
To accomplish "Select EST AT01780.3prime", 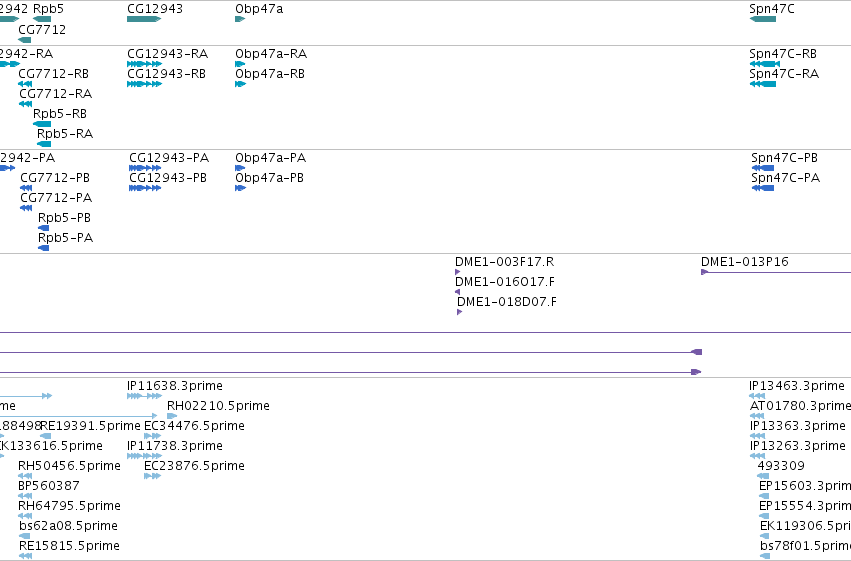I will (757, 416).
